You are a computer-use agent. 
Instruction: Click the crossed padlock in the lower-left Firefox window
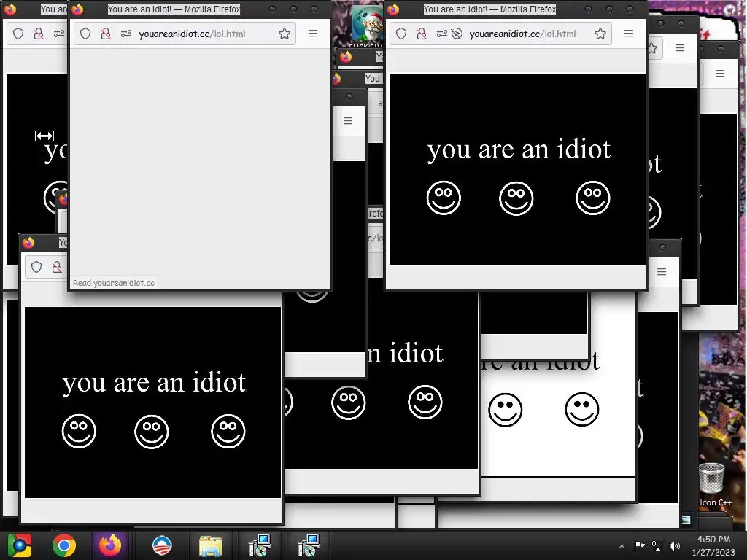[57, 267]
